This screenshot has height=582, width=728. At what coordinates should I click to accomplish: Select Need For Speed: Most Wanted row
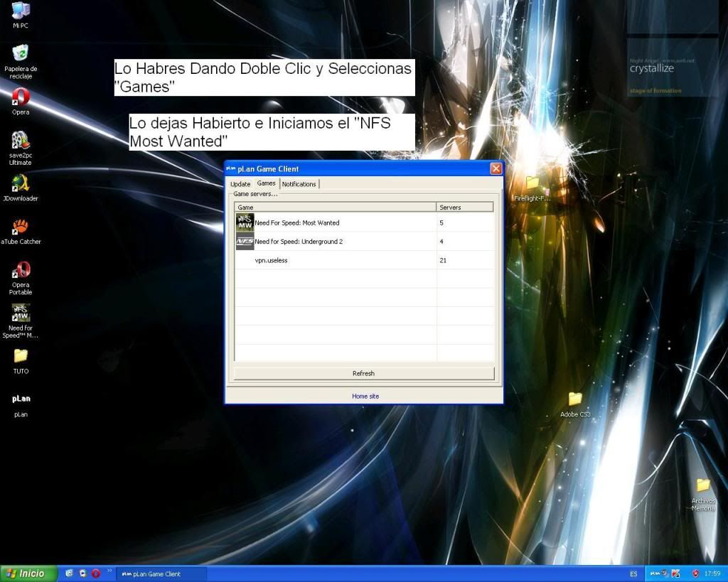(364, 222)
